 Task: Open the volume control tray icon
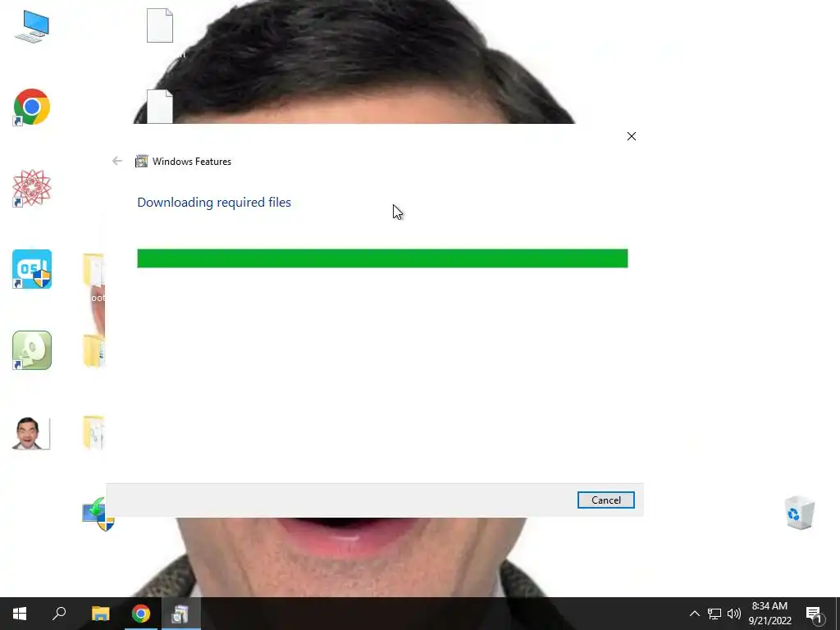(734, 614)
